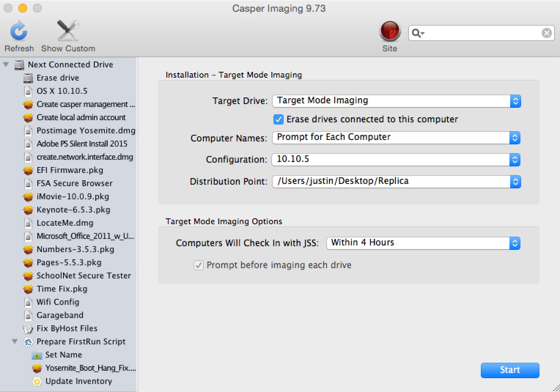Collapse the Next Connected Drive tree

(6, 64)
